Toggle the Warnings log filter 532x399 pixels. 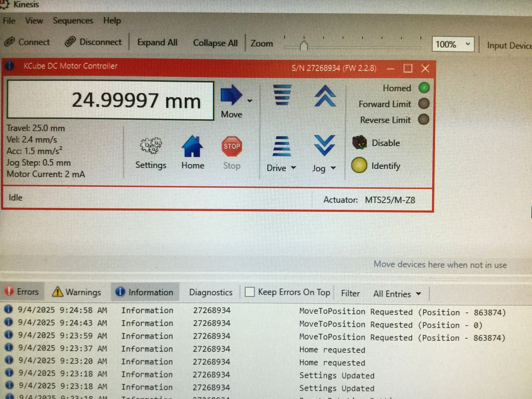[x=77, y=292]
